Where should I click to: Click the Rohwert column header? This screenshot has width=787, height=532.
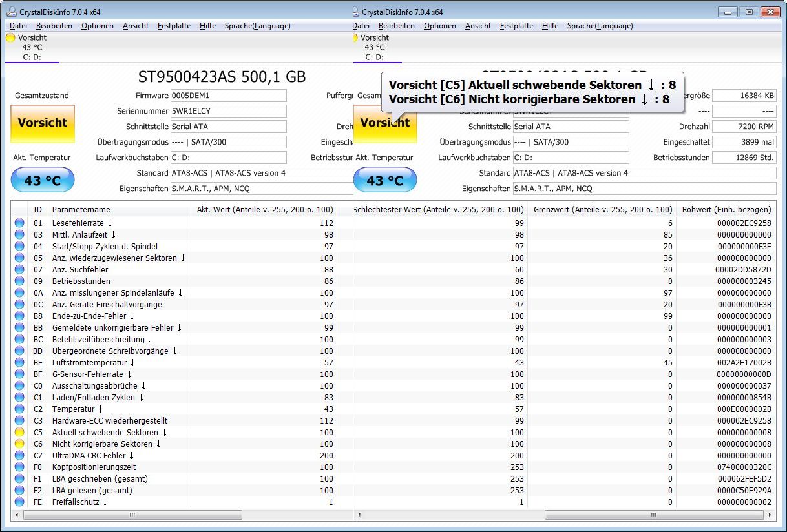(x=726, y=210)
